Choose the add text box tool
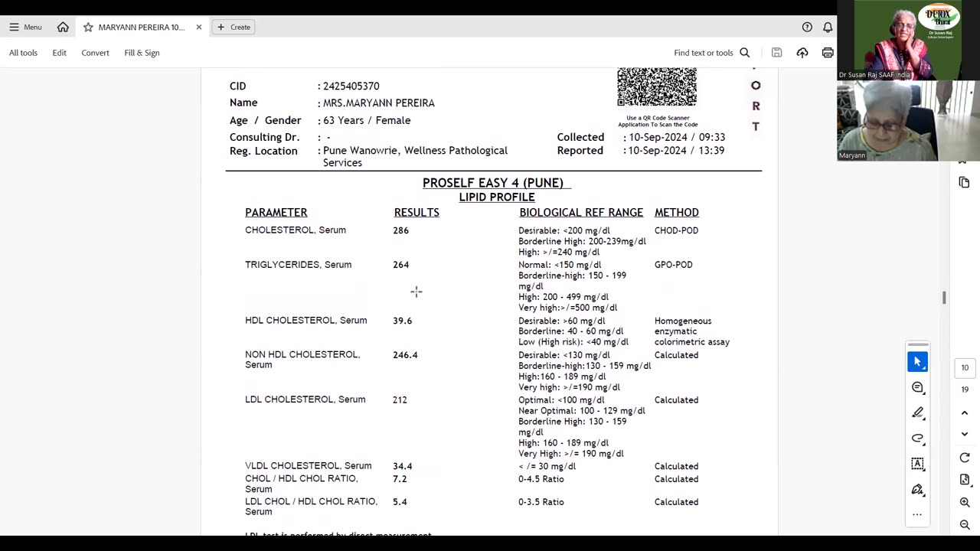This screenshot has height=551, width=980. pos(917,464)
